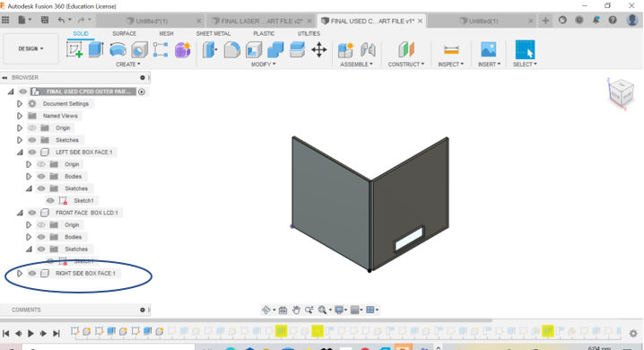
Task: Click the Press Pull tool icon
Action: point(210,49)
